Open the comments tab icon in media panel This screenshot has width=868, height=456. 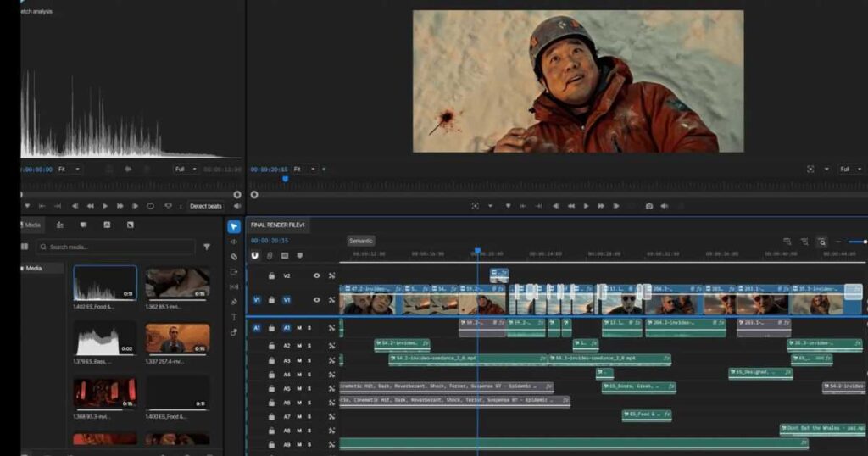(83, 225)
